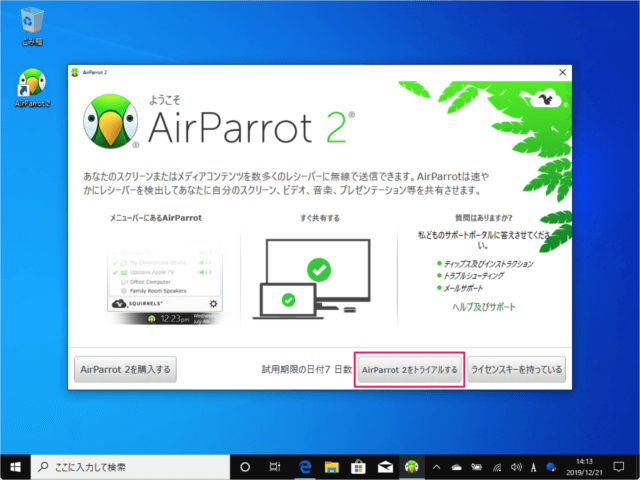Image resolution: width=640 pixels, height=480 pixels.
Task: Click the battery status tray icon
Action: (476, 467)
